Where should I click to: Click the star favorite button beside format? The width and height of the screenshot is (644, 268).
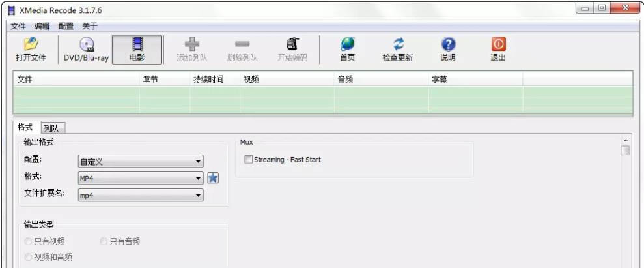(213, 178)
